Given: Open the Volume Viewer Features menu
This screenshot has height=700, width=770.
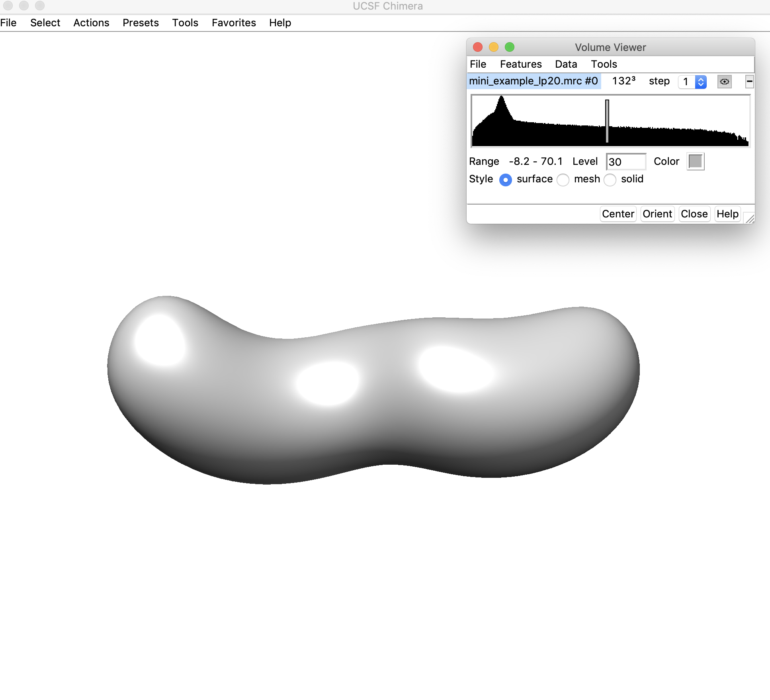Looking at the screenshot, I should click(520, 64).
